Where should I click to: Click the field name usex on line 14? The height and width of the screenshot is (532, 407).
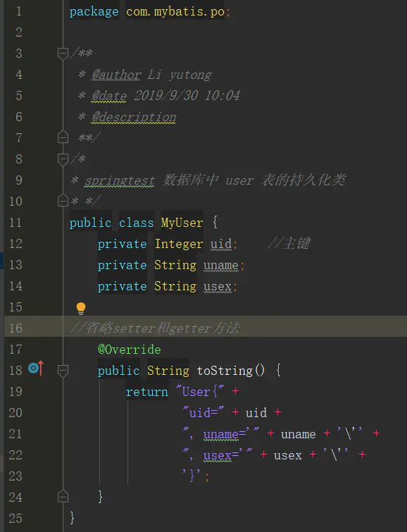point(217,286)
